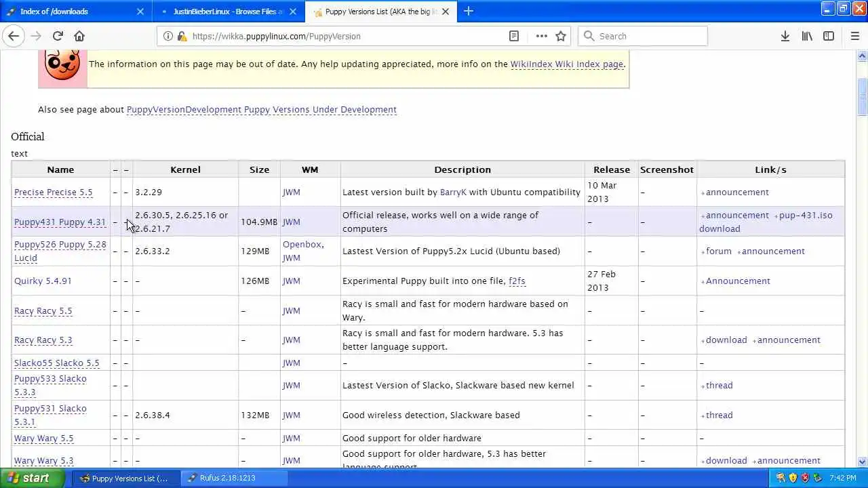Screen dimensions: 868x488
Task: Open Puppy526 Puppy 5.28 Lucid link
Action: tap(60, 251)
